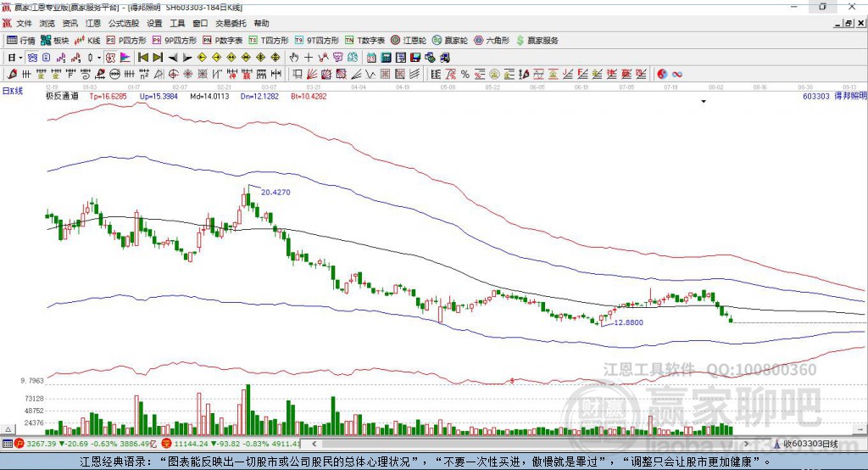Select the hand pan tool
The height and width of the screenshot is (470, 868).
(294, 58)
